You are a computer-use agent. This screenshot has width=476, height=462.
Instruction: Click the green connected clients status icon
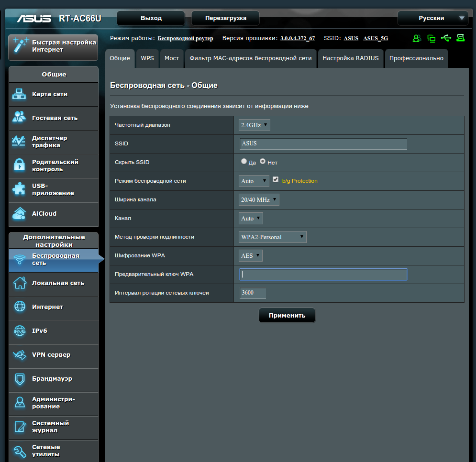(x=431, y=38)
